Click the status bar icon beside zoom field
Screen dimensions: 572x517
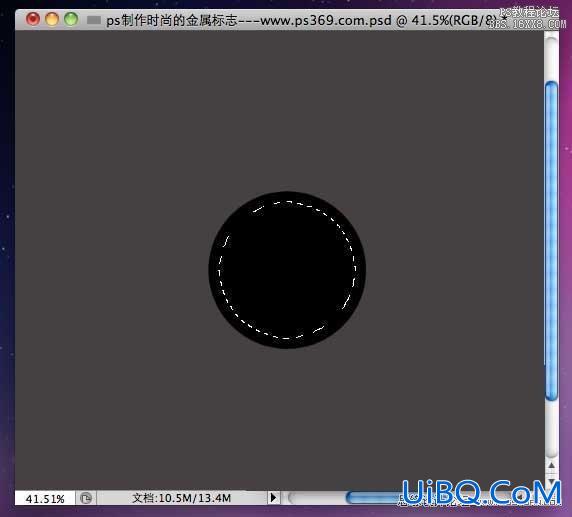tap(86, 498)
